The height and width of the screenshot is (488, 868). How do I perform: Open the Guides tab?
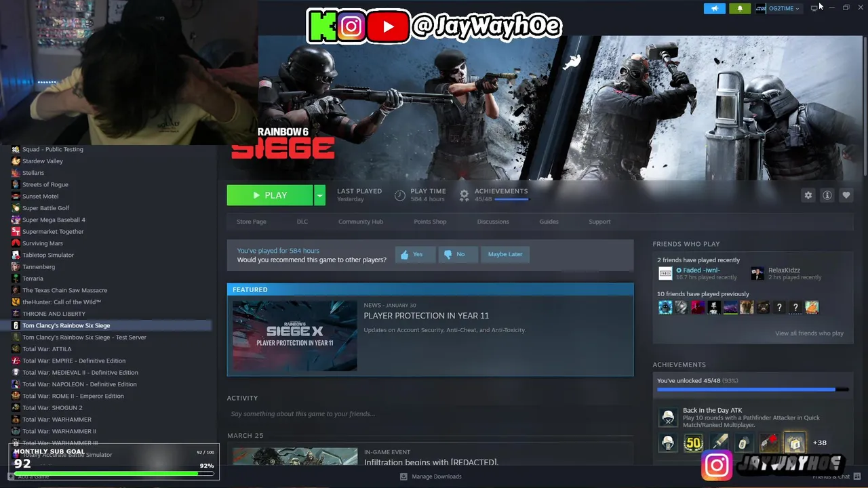click(549, 222)
